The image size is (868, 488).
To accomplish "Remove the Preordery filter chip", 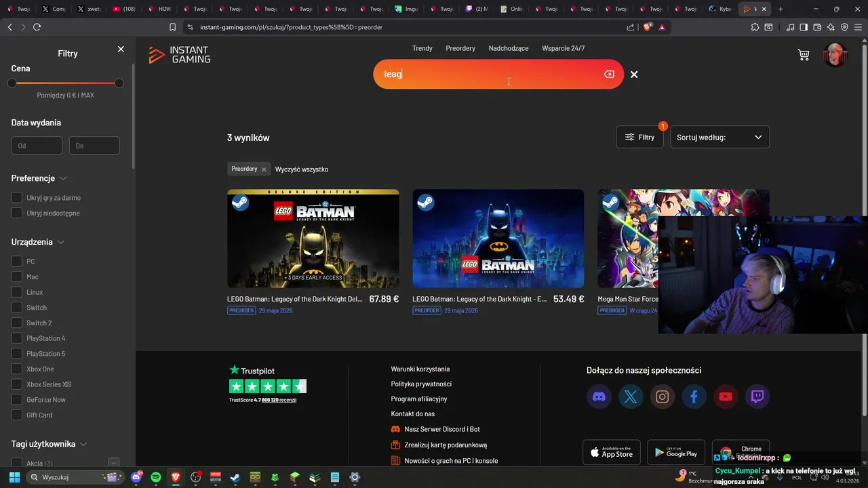I will tap(264, 169).
